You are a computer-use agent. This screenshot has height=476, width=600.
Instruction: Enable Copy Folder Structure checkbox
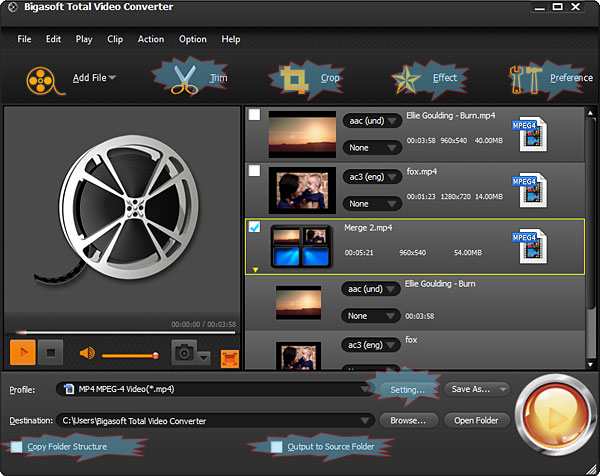pos(16,447)
